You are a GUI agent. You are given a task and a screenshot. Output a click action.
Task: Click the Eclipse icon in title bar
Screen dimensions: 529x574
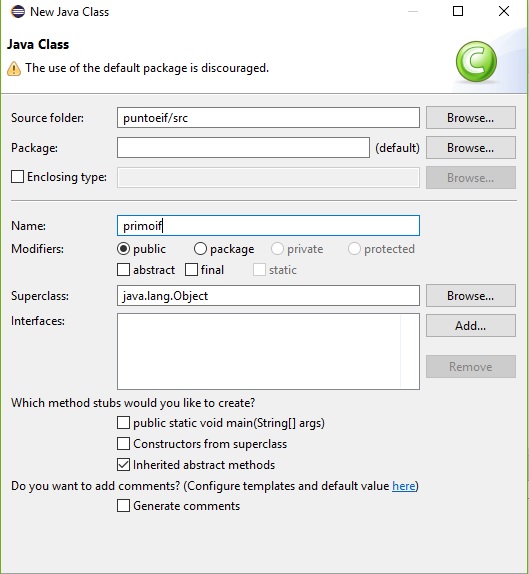pos(18,12)
